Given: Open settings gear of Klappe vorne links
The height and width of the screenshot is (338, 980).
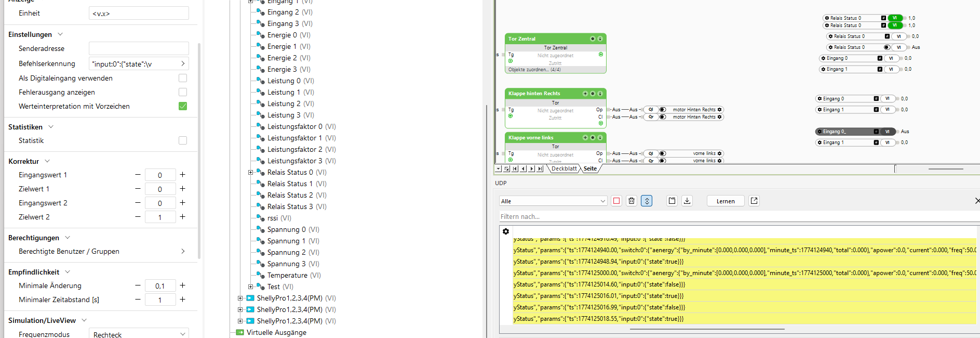Looking at the screenshot, I should tap(593, 138).
